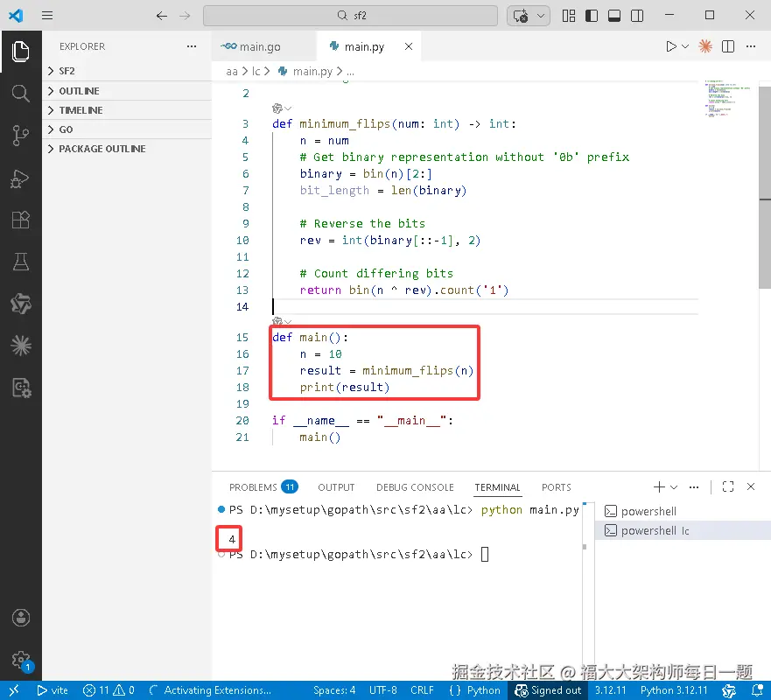Viewport: 771px width, 700px height.
Task: Open the Testing flask view
Action: [21, 262]
